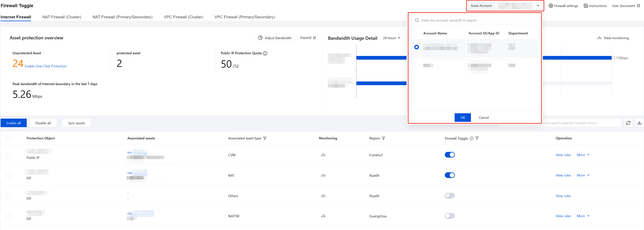The width and height of the screenshot is (644, 230).
Task: Click the Firewall Toggle info icon
Action: coord(471,138)
